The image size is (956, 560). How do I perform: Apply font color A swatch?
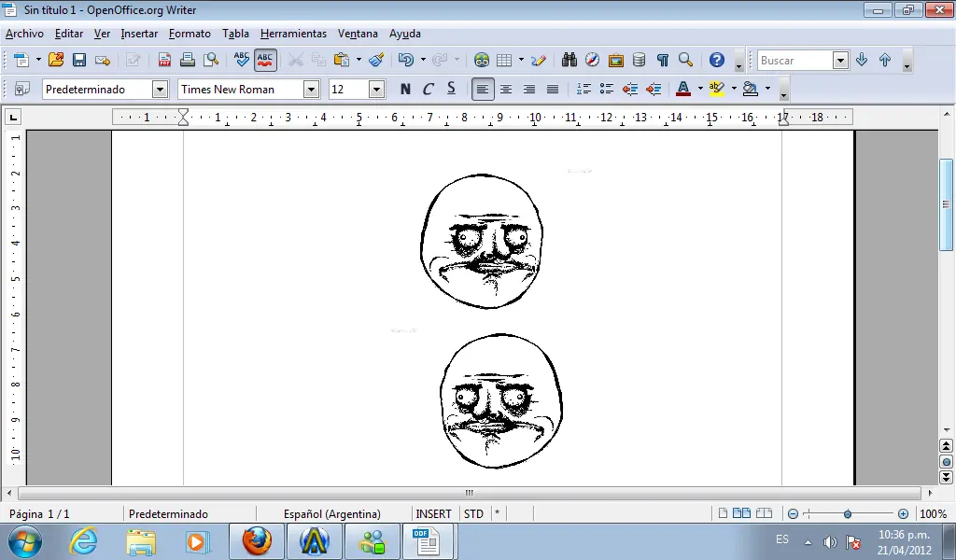pyautogui.click(x=683, y=89)
